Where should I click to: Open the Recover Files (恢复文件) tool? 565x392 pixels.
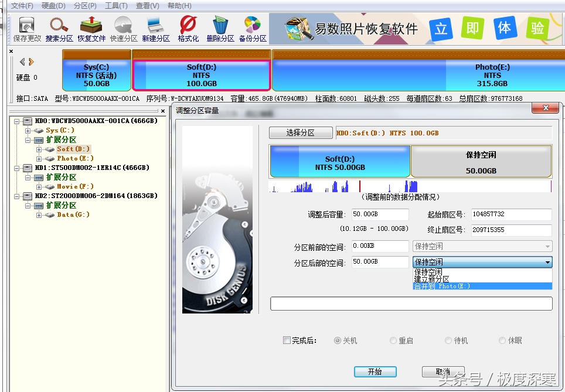click(x=91, y=29)
